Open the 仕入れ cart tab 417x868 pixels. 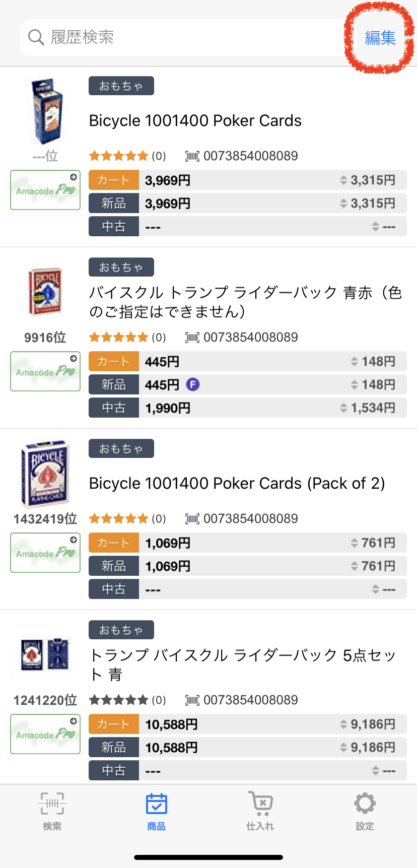[x=260, y=810]
